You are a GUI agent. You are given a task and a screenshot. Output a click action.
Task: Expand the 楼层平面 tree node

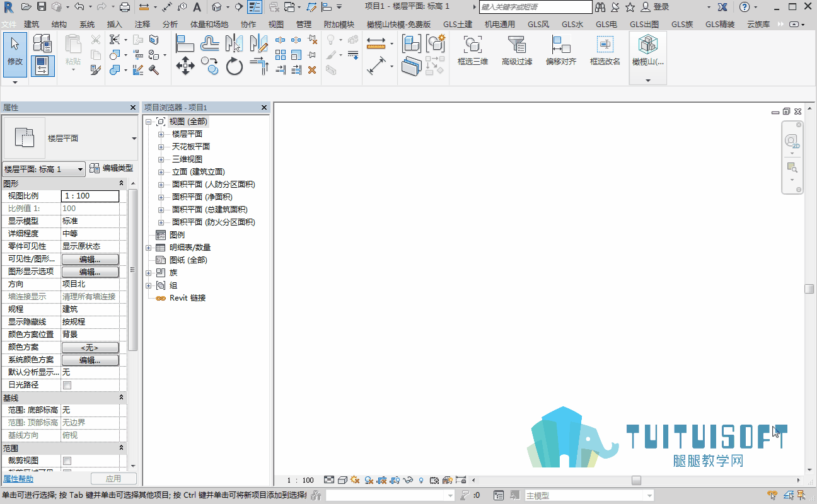pos(161,134)
